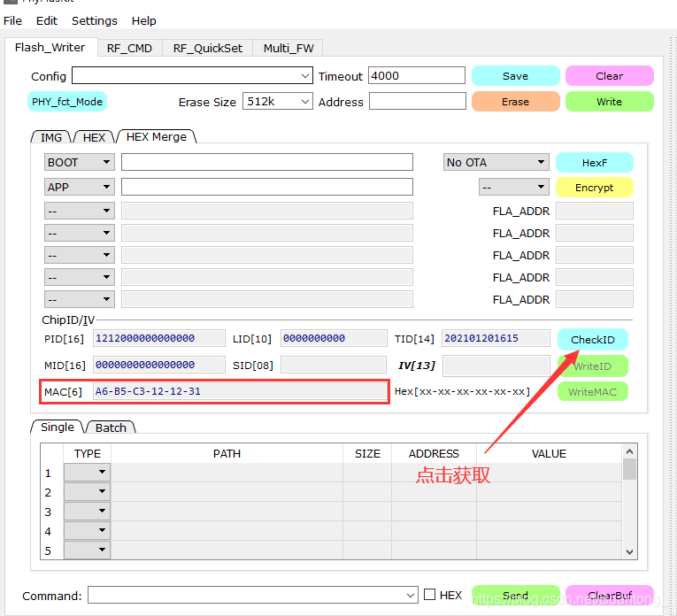Click the HexF button
Image resolution: width=677 pixels, height=616 pixels.
pyautogui.click(x=595, y=163)
